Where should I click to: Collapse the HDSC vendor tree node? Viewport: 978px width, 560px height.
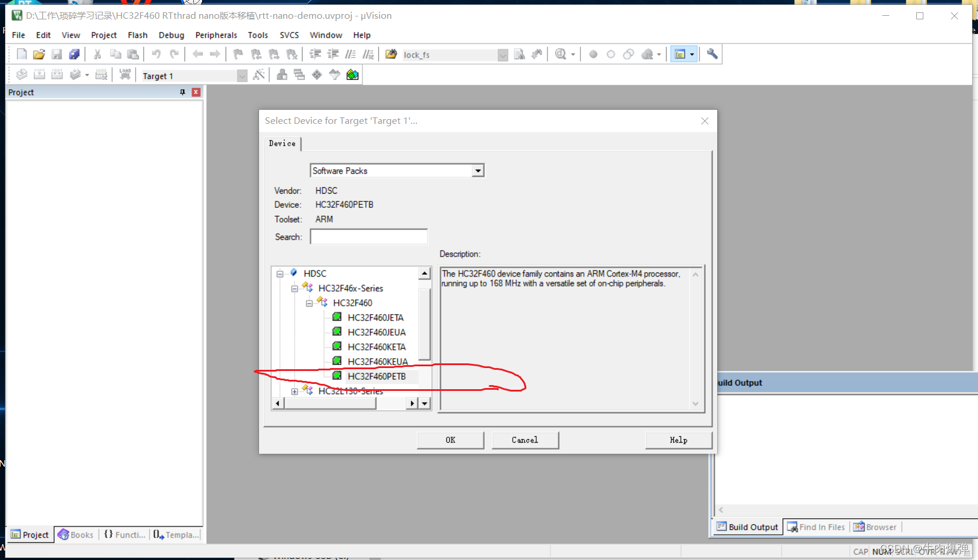point(280,274)
